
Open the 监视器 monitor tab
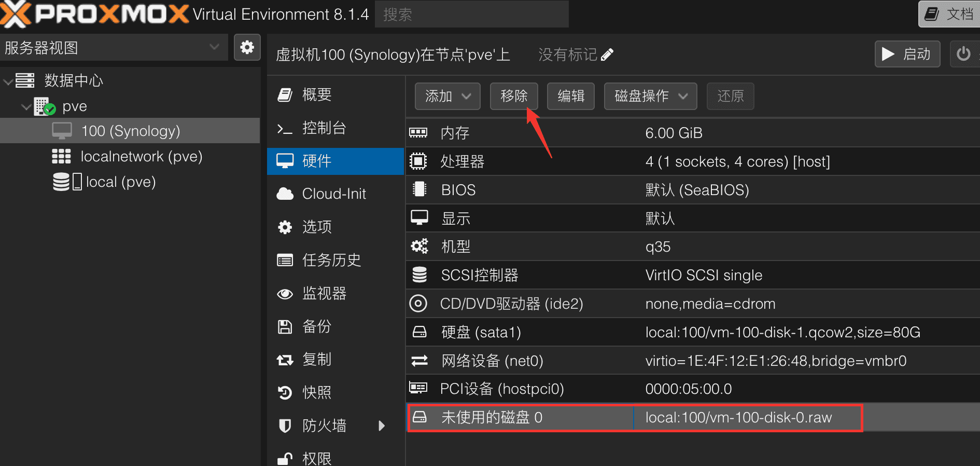click(335, 293)
